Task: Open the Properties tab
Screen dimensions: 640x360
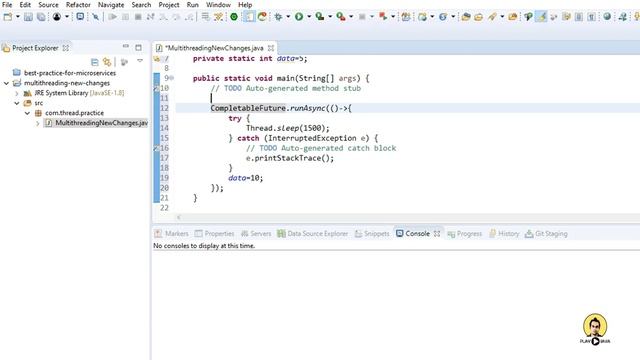Action: pyautogui.click(x=215, y=234)
